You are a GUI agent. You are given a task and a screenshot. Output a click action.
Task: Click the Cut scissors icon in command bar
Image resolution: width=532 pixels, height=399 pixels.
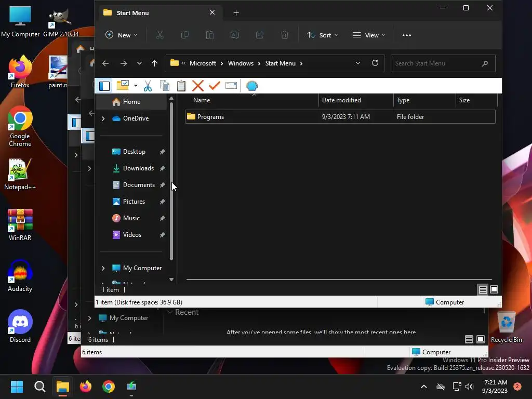pyautogui.click(x=160, y=35)
